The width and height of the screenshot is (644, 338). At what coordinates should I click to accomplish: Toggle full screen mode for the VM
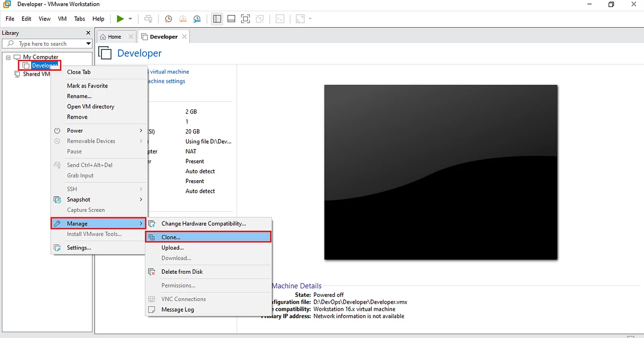245,19
